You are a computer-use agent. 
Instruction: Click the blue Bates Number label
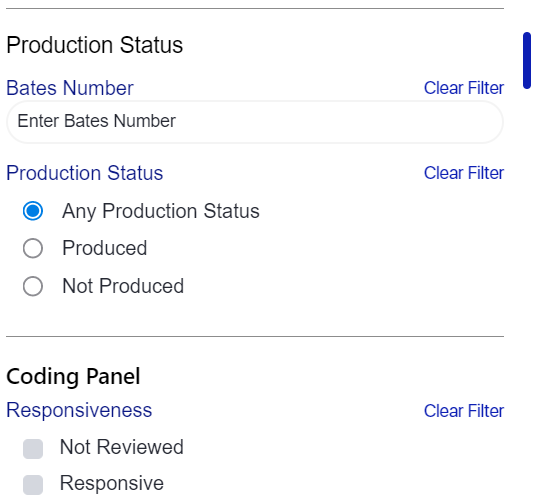pyautogui.click(x=70, y=88)
